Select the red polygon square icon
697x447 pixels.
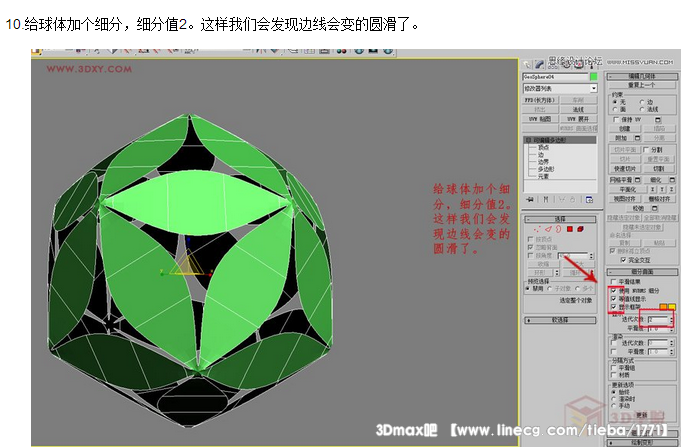[570, 229]
